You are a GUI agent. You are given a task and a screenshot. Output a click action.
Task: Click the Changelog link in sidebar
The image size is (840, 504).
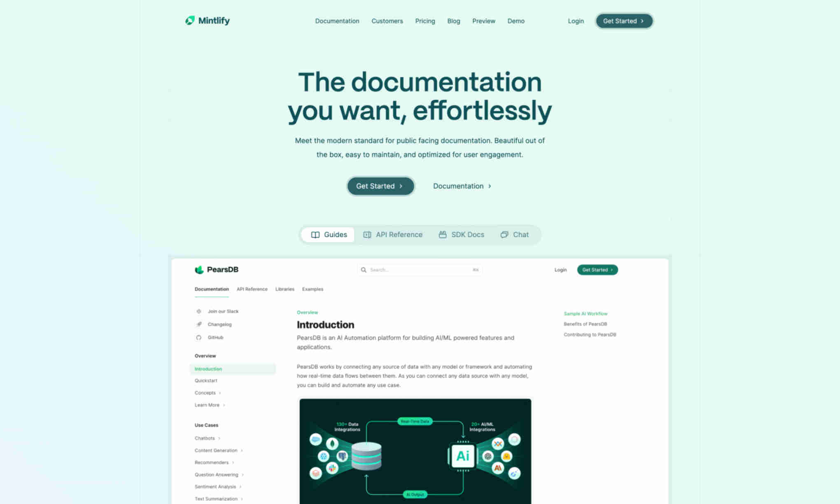pos(219,324)
